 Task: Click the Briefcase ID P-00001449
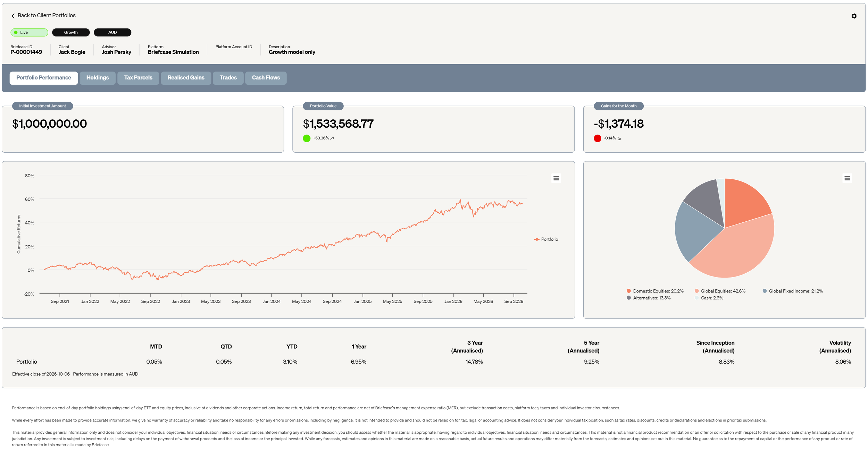[26, 52]
